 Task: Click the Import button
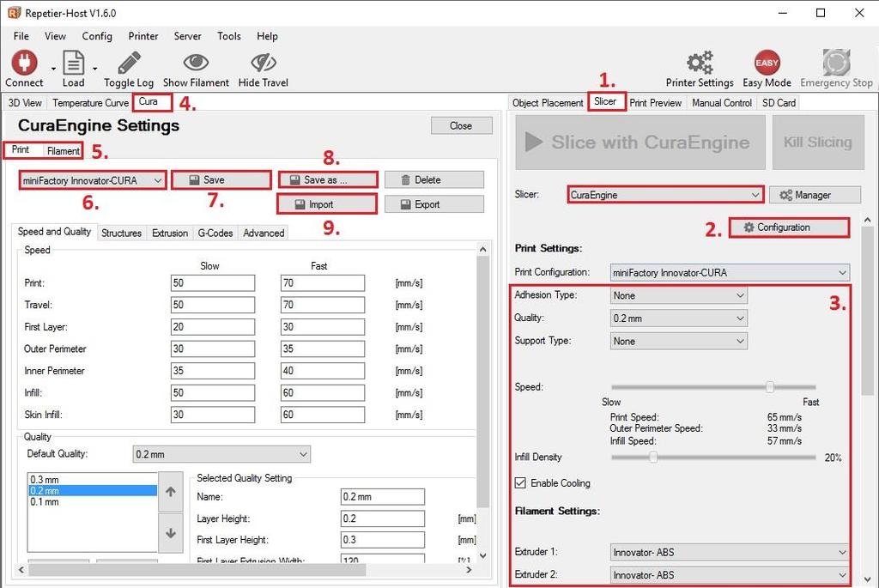[x=327, y=204]
